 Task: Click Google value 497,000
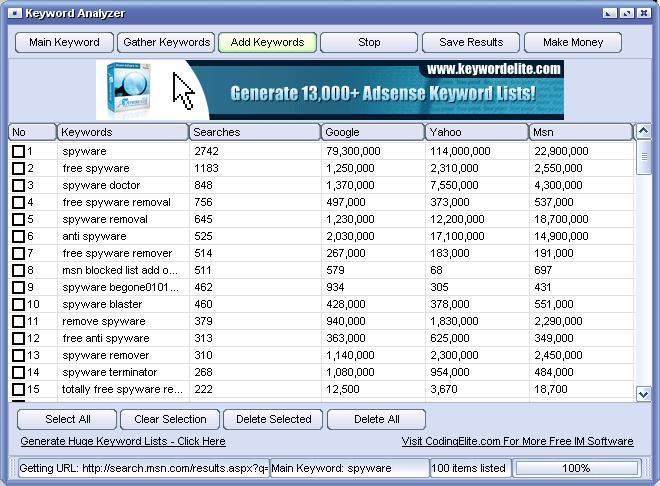coord(346,202)
